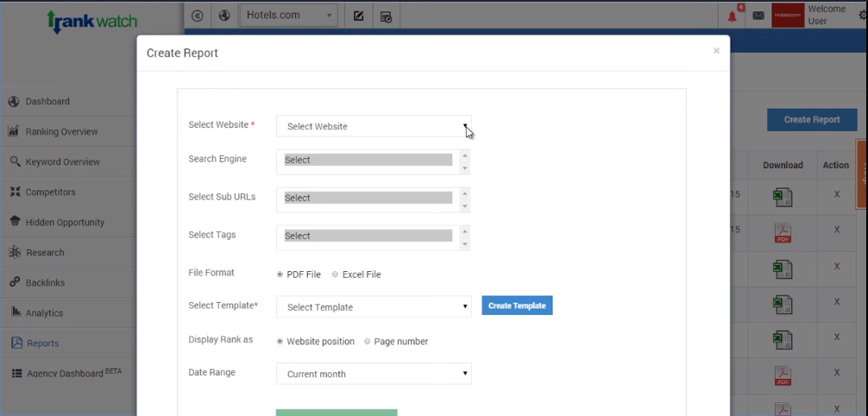Viewport: 868px width, 416px height.
Task: Expand the Select Template dropdown
Action: click(x=374, y=306)
